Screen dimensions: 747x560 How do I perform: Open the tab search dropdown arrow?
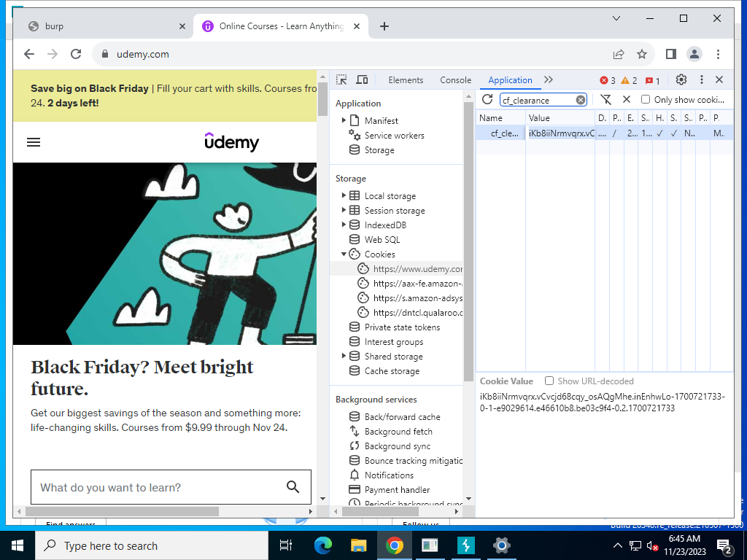coord(616,18)
